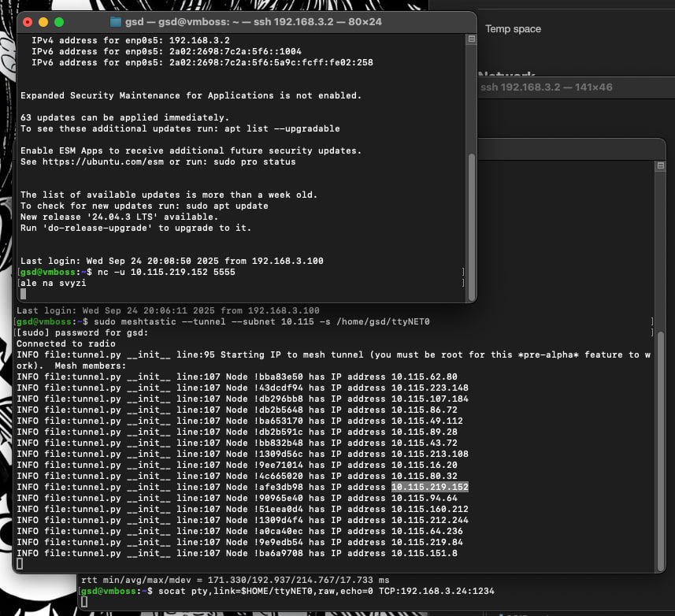Click the folder proxy icon in the terminal title
The height and width of the screenshot is (616, 675).
tap(116, 22)
